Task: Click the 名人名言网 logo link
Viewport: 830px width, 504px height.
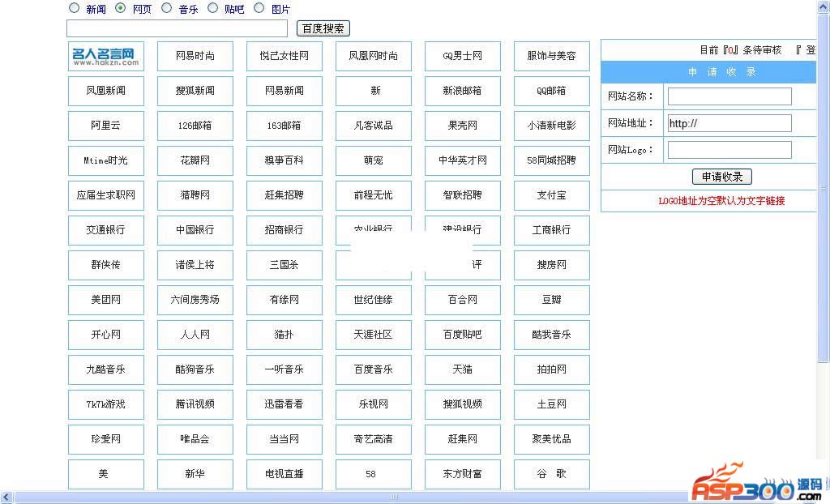Action: (106, 56)
